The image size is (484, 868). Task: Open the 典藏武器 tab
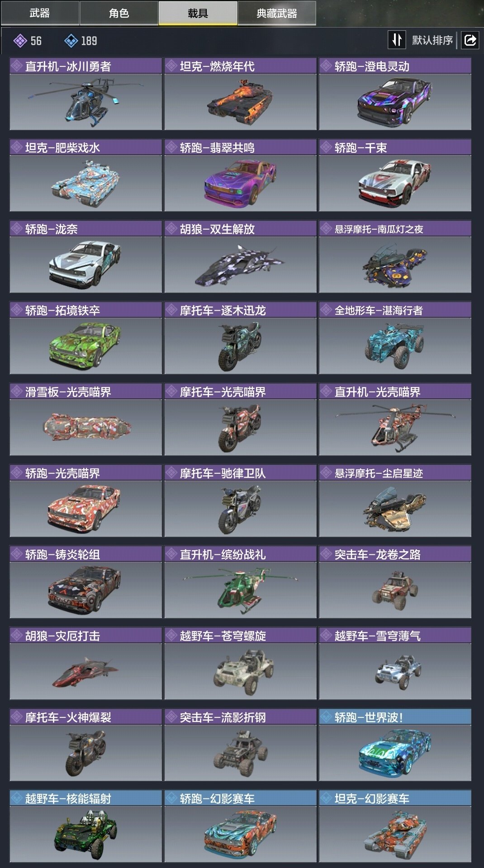pyautogui.click(x=277, y=13)
